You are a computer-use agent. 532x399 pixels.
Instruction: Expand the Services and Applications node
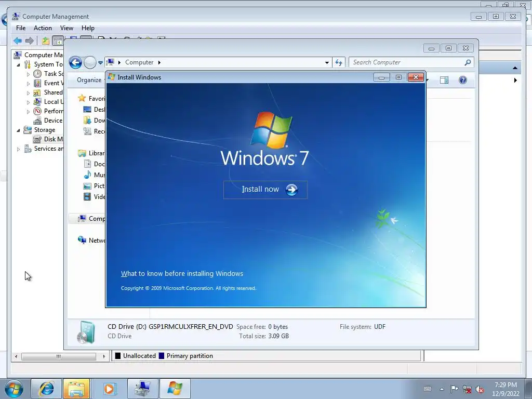pos(18,149)
